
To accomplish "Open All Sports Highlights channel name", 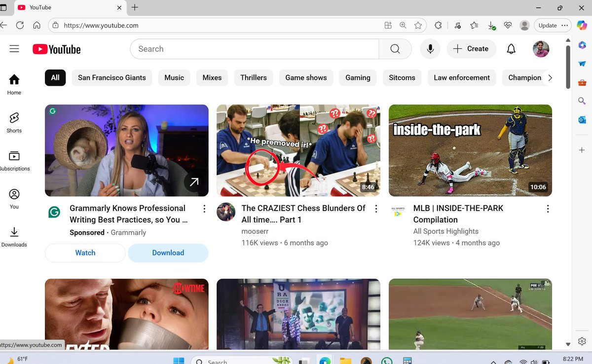I will click(x=446, y=231).
